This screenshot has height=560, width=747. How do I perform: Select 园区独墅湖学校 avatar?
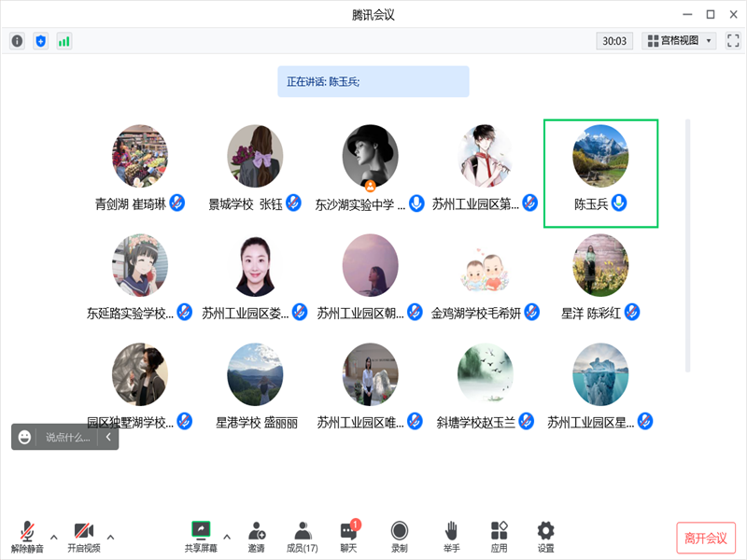(x=139, y=374)
